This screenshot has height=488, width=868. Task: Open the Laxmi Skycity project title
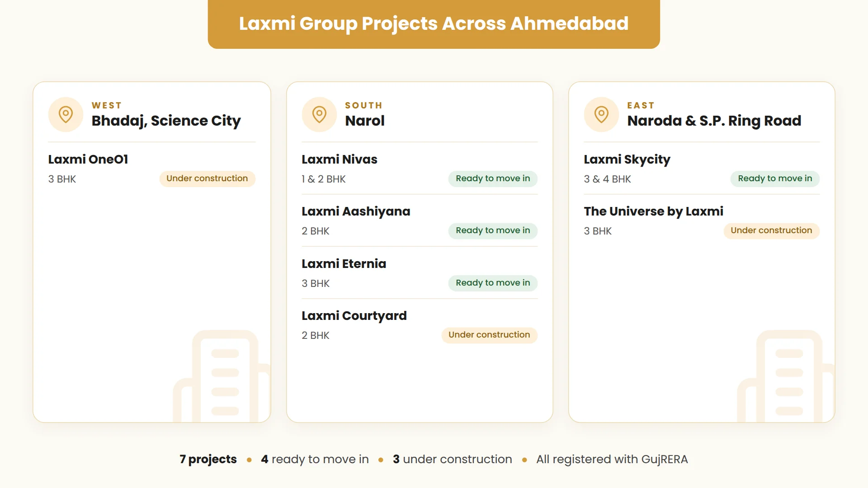click(627, 160)
